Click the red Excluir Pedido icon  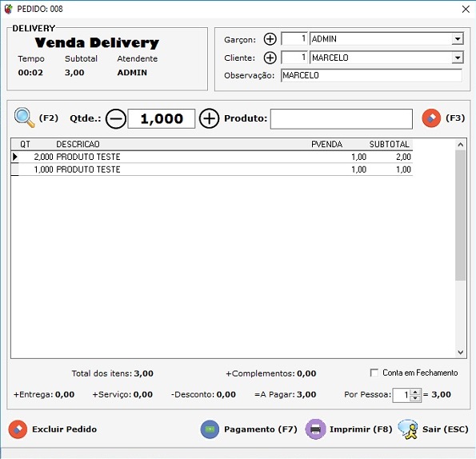coord(18,429)
